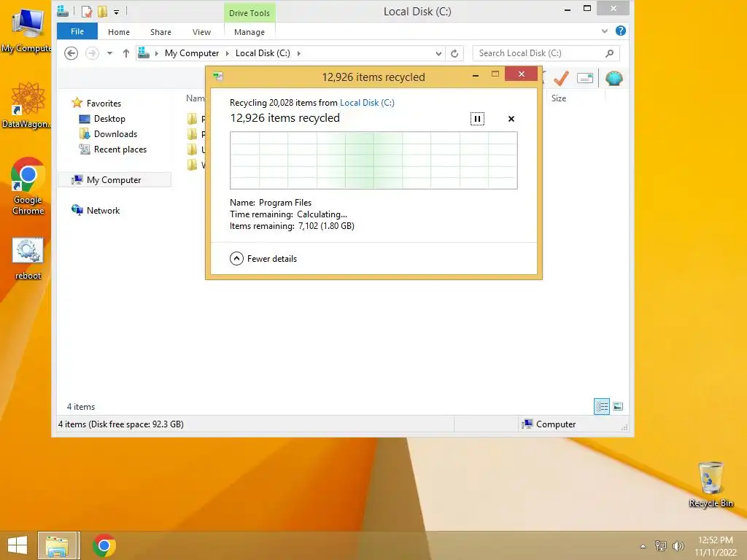Select the Recycle Bin desktop icon
The height and width of the screenshot is (560, 747).
[711, 485]
